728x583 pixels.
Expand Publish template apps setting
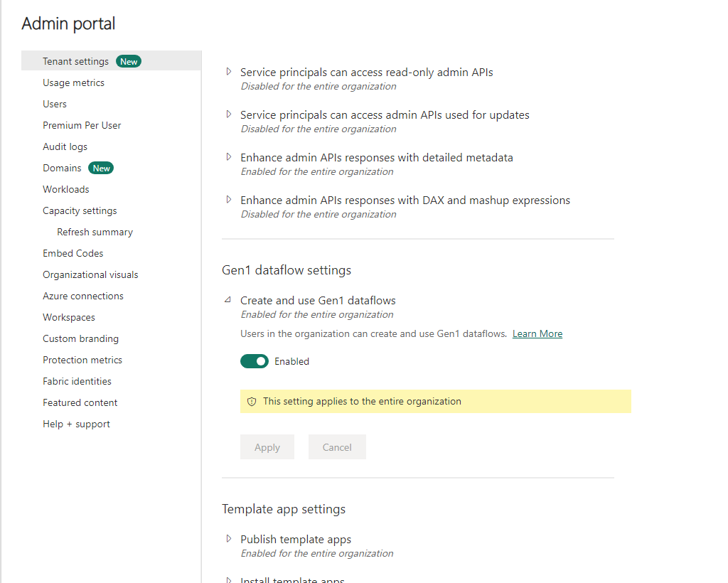coord(228,538)
